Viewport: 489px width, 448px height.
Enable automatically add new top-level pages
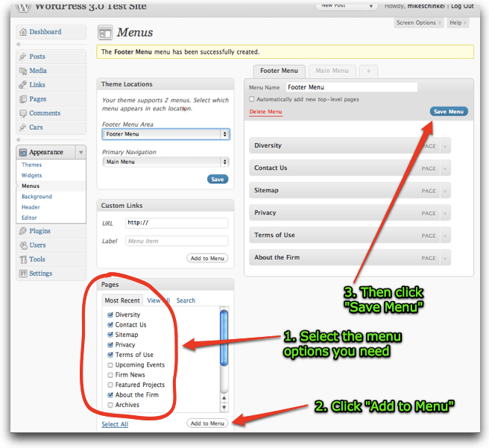252,99
